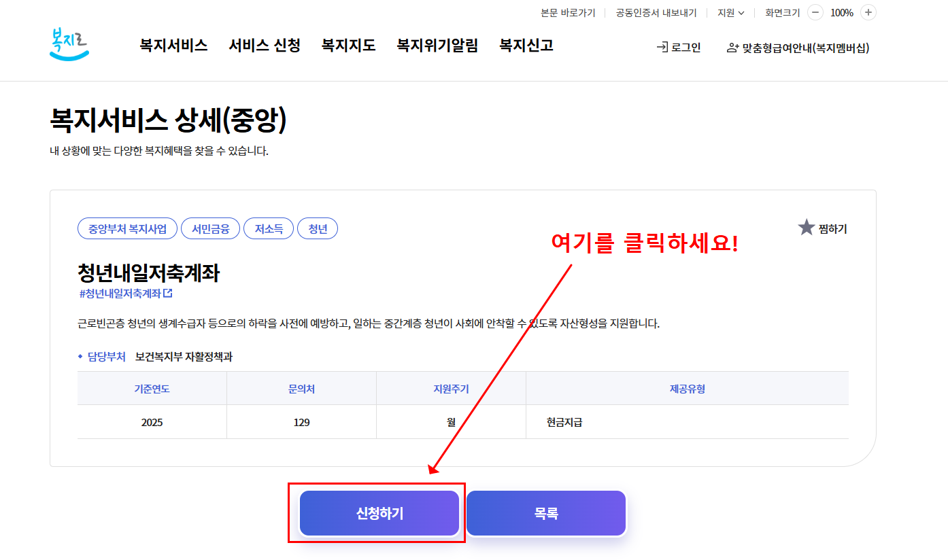
Task: Open the 복지지도 menu
Action: coord(348,45)
